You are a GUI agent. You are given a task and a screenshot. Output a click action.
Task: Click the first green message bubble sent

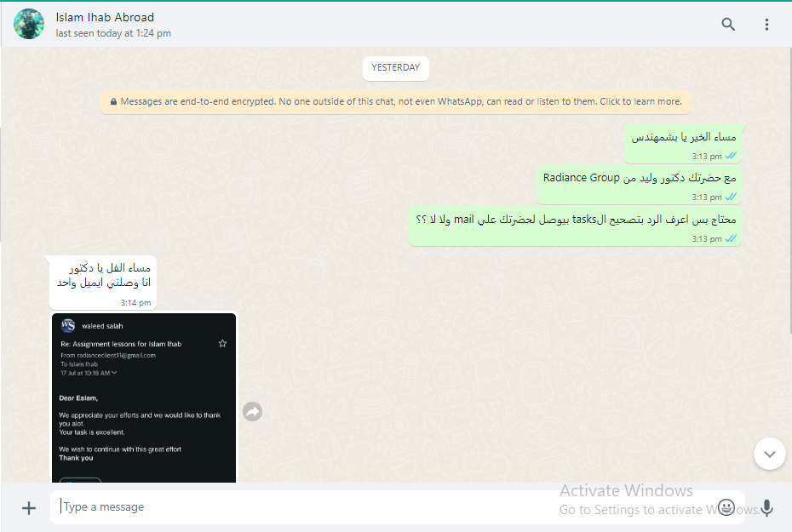[683, 144]
